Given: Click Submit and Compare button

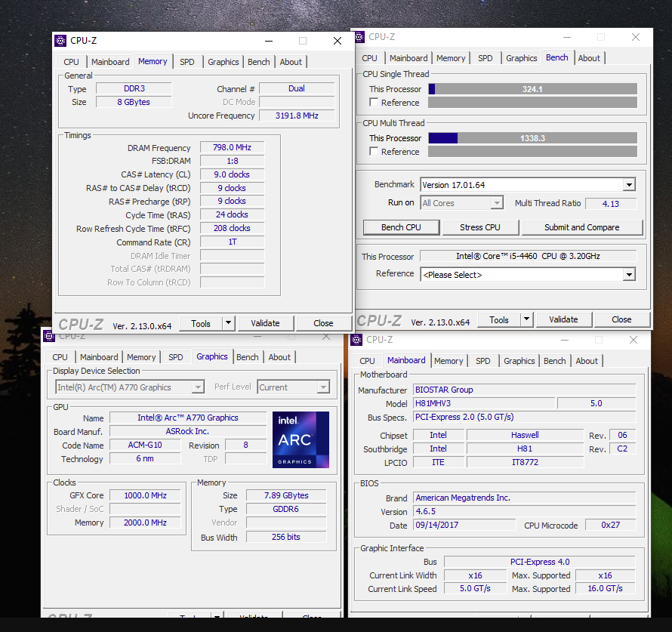Looking at the screenshot, I should click(x=582, y=227).
